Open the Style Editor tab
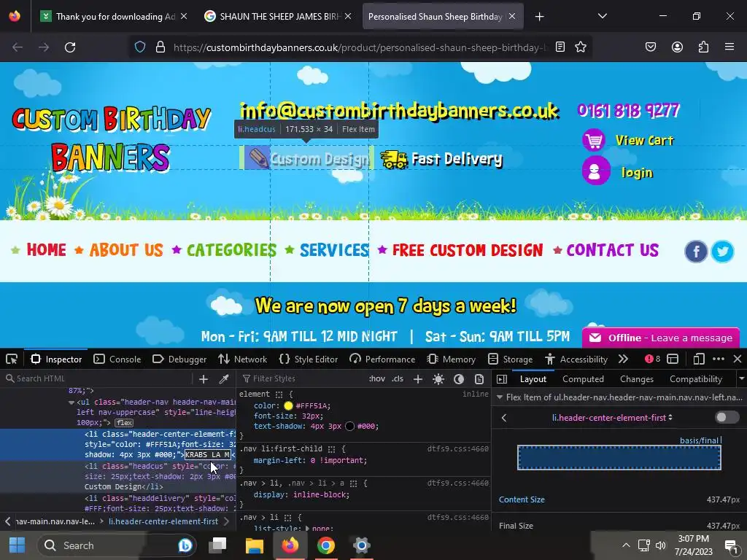 [309, 359]
